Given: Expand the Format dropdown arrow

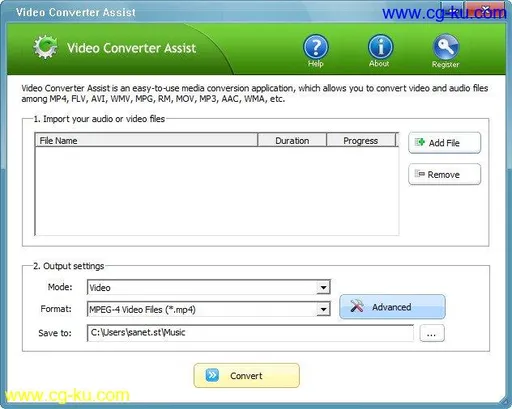Looking at the screenshot, I should [x=323, y=309].
